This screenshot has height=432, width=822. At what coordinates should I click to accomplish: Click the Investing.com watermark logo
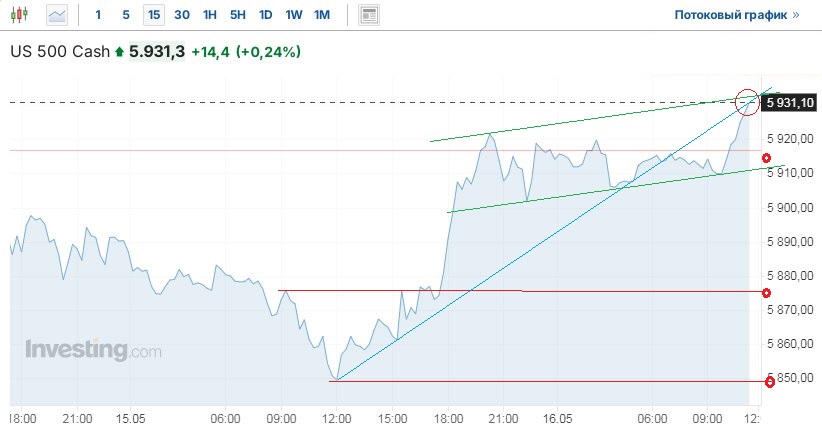point(92,350)
